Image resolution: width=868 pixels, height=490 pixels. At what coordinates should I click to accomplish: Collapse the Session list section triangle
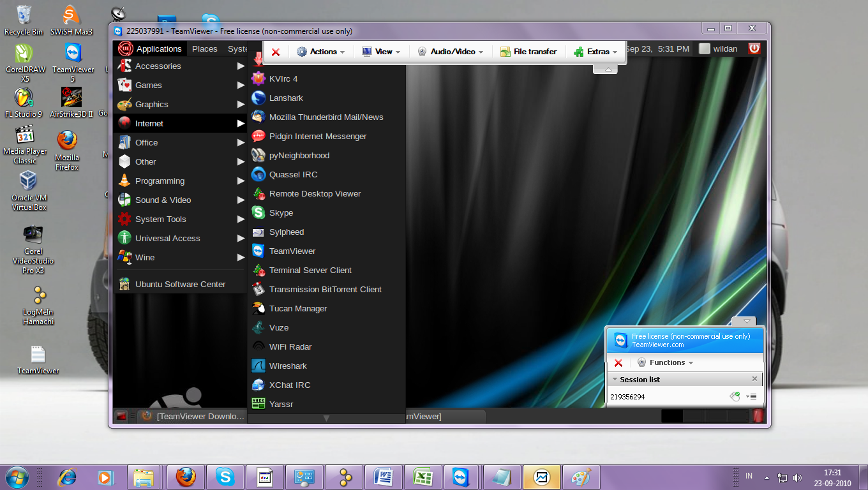pos(615,380)
